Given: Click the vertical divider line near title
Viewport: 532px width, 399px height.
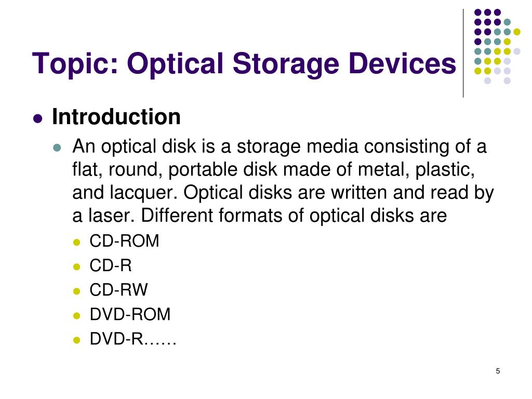Looking at the screenshot, I should coord(463,54).
